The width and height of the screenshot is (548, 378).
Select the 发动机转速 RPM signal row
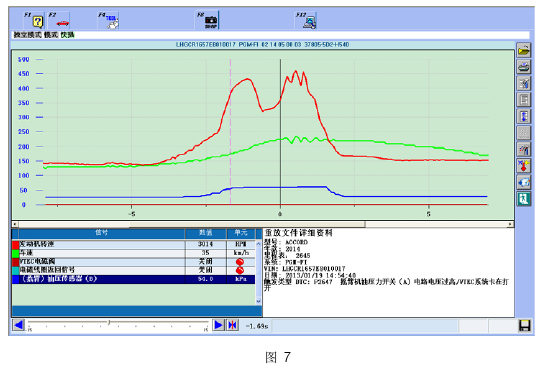point(133,244)
